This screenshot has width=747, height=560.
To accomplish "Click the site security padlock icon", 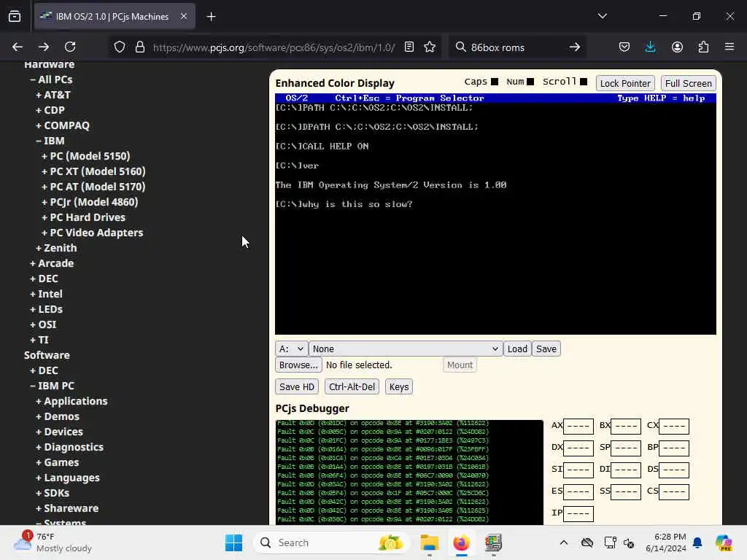I will pos(139,47).
